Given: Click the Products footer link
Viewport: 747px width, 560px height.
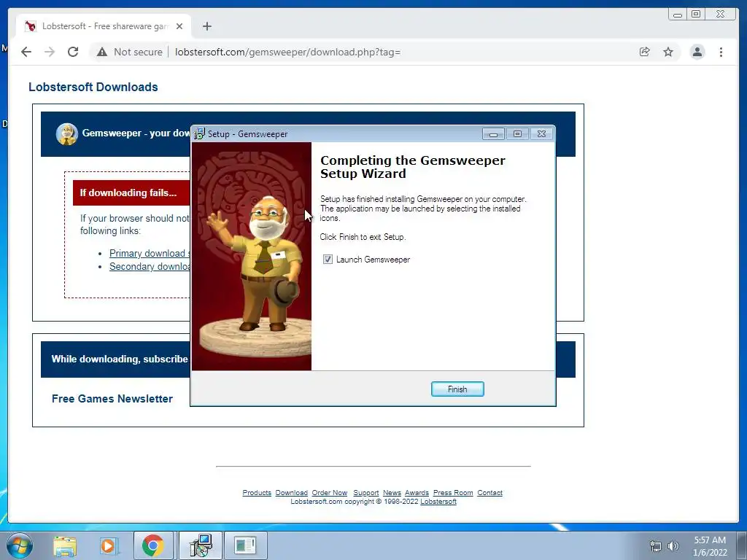Looking at the screenshot, I should coord(257,492).
